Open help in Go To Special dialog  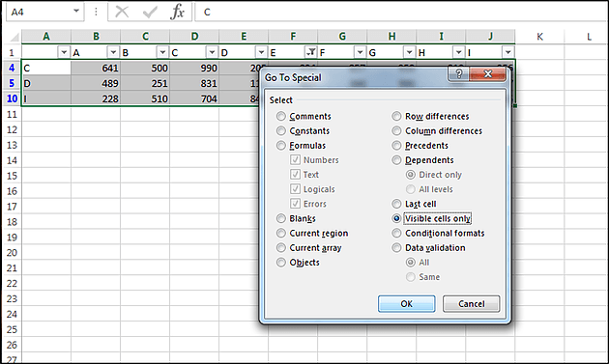(458, 73)
